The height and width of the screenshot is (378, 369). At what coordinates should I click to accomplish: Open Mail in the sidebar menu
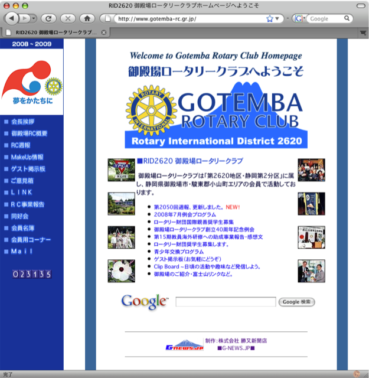(x=22, y=251)
